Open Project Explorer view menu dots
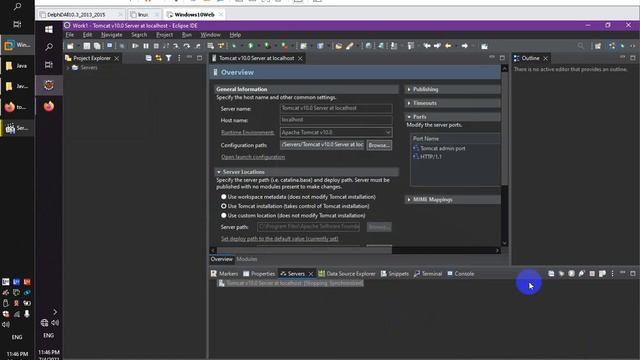 coord(179,58)
